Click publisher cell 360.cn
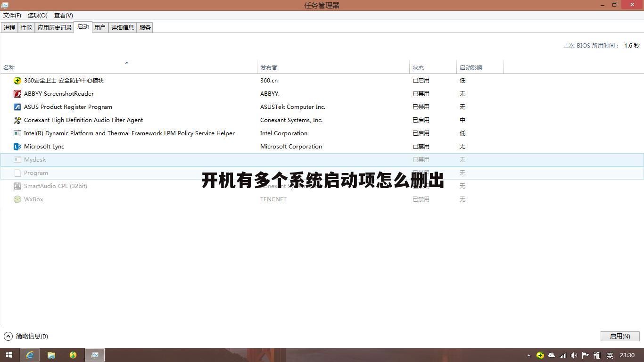The image size is (644, 362). click(269, 81)
